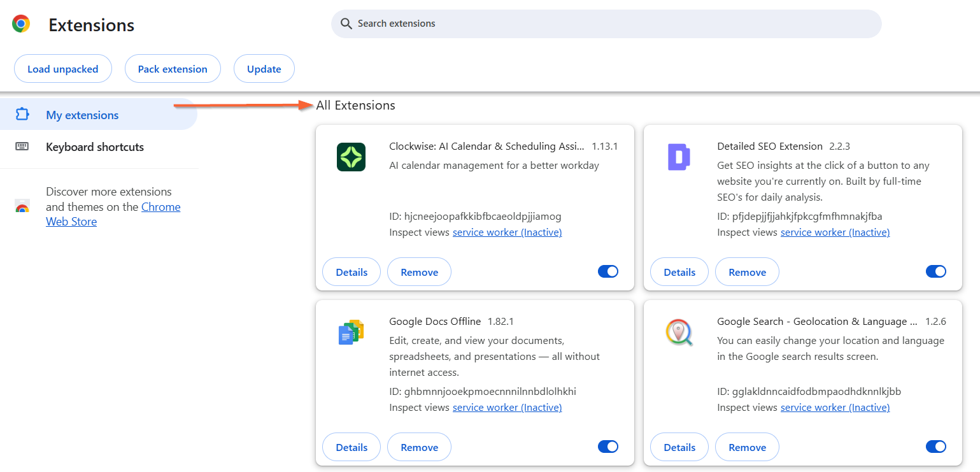Remove the Google Search Geolocation extension
The height and width of the screenshot is (472, 980).
tap(747, 447)
